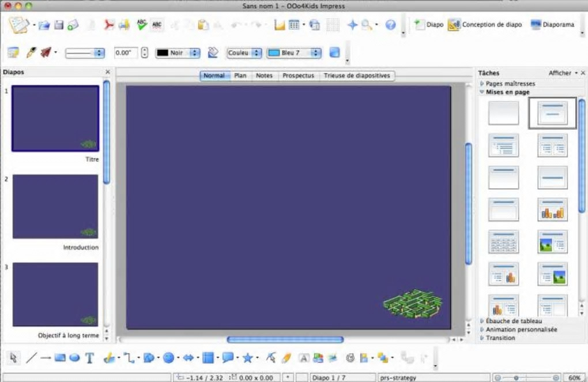Select the Rectangle shape tool
This screenshot has height=382, width=588.
pos(60,358)
